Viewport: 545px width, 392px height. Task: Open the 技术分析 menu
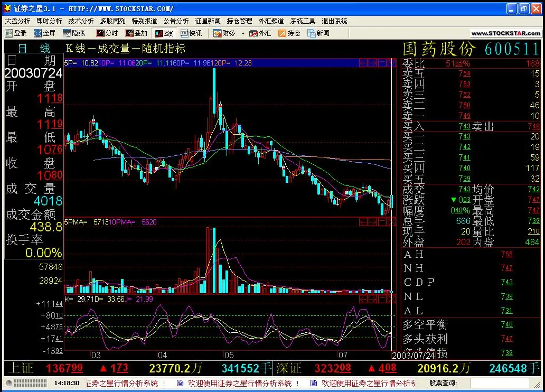81,21
